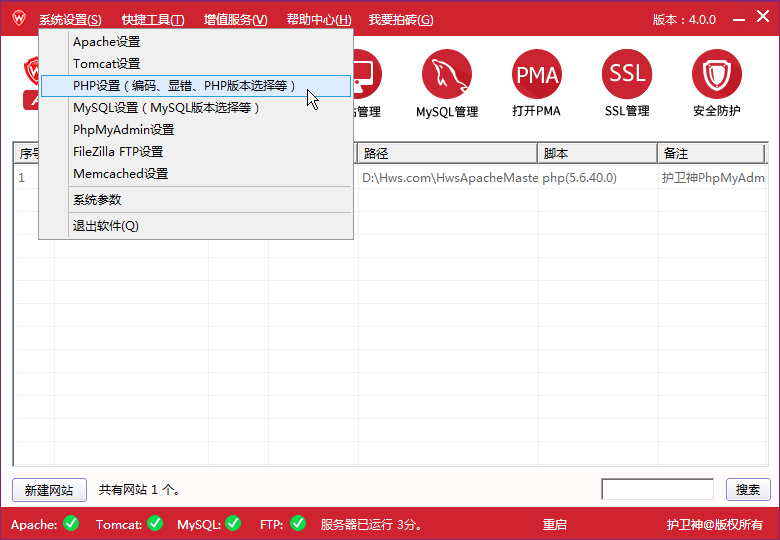Open Tomcat设置 from the dropdown menu
Viewport: 780px width, 540px height.
tap(107, 64)
